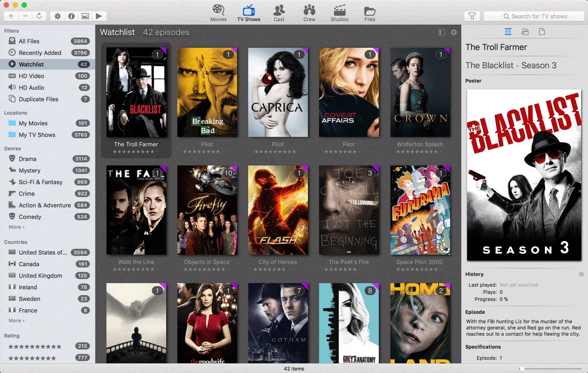Click the Season 3 link in inspector

(x=539, y=65)
